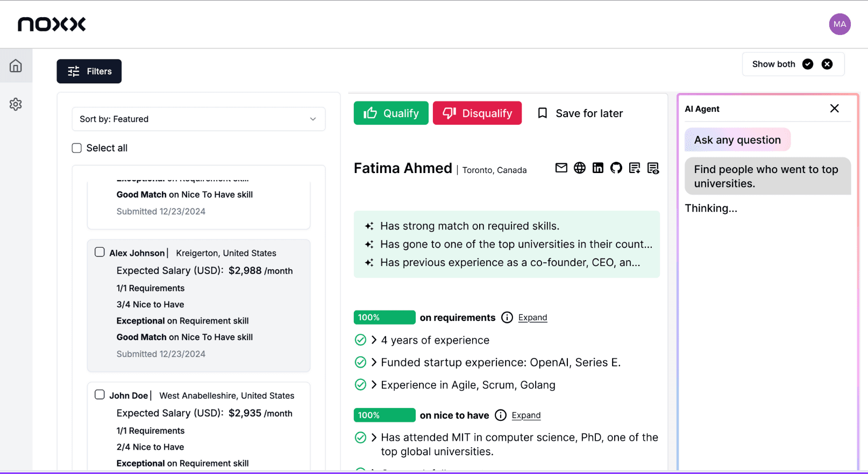Select the Ask any question prompt

[x=737, y=140]
